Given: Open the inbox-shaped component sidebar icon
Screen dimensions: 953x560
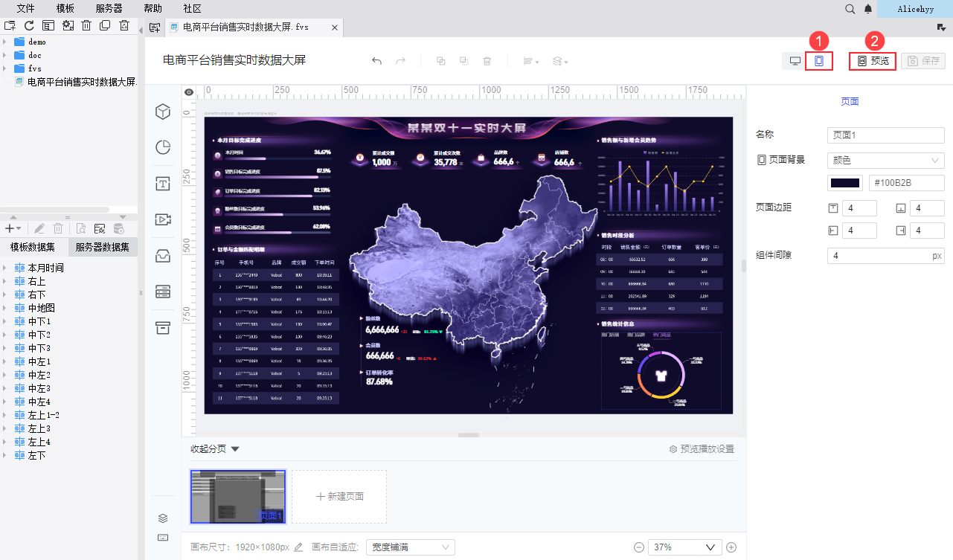Looking at the screenshot, I should [x=163, y=256].
